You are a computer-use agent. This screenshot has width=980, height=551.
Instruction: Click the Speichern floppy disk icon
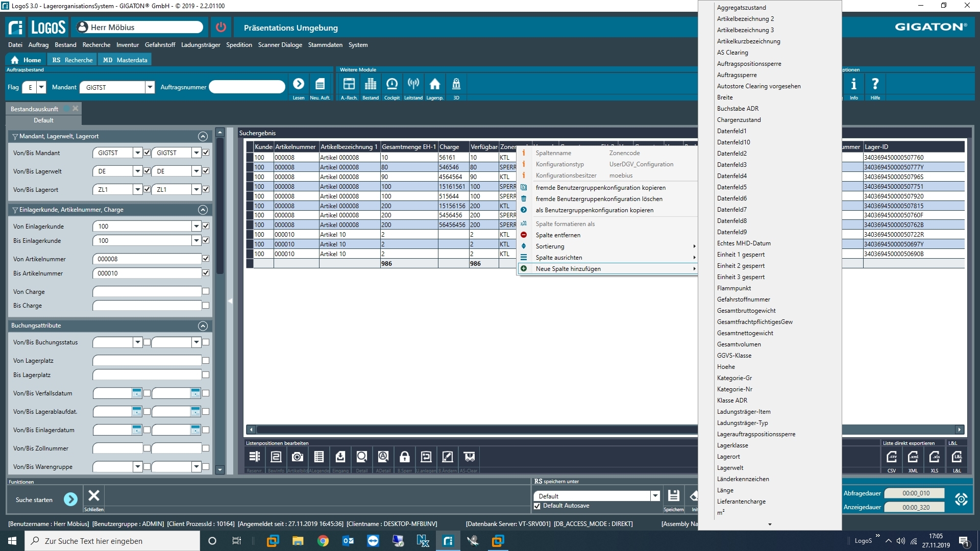pos(673,495)
